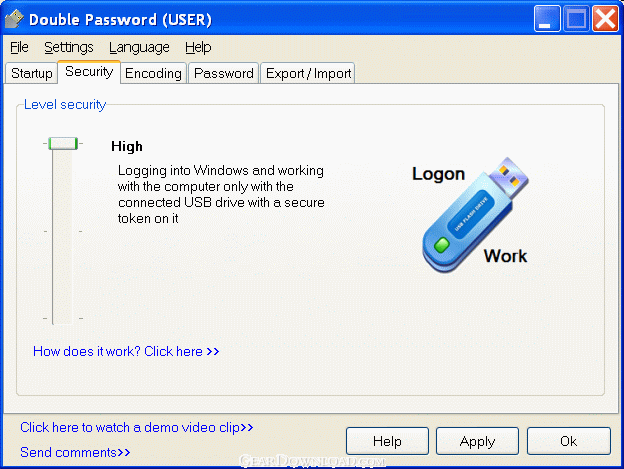624x469 pixels.
Task: Open the Help menu
Action: click(x=198, y=47)
